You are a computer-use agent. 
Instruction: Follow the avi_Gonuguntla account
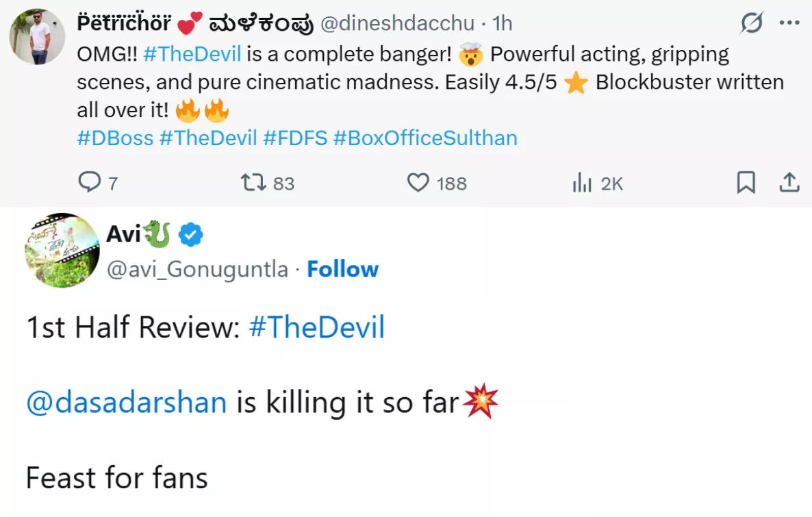click(x=342, y=269)
